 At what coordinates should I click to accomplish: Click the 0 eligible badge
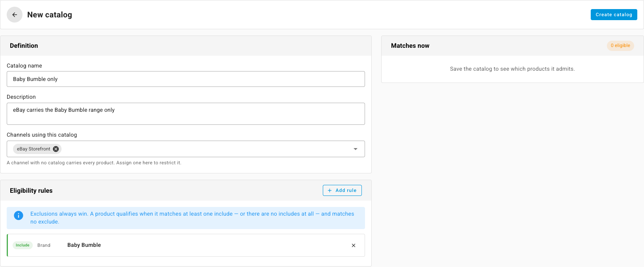[x=620, y=45]
